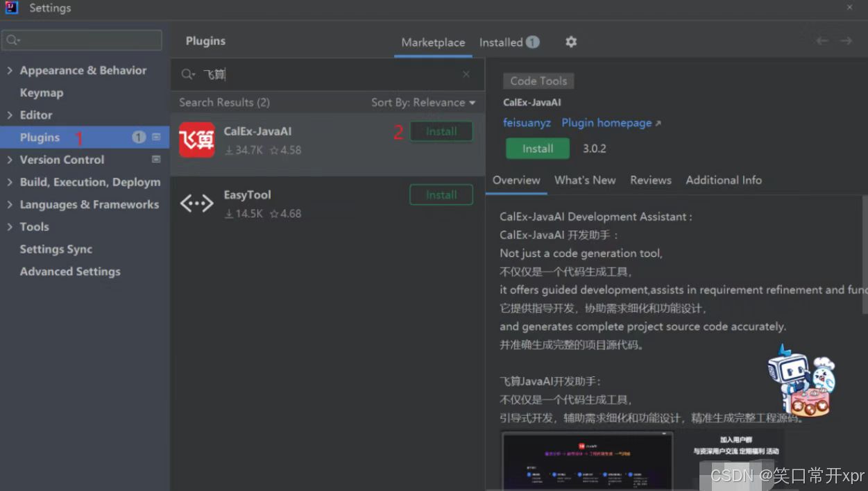Click the Plugins heading above the list
This screenshot has height=491, width=868.
point(205,41)
